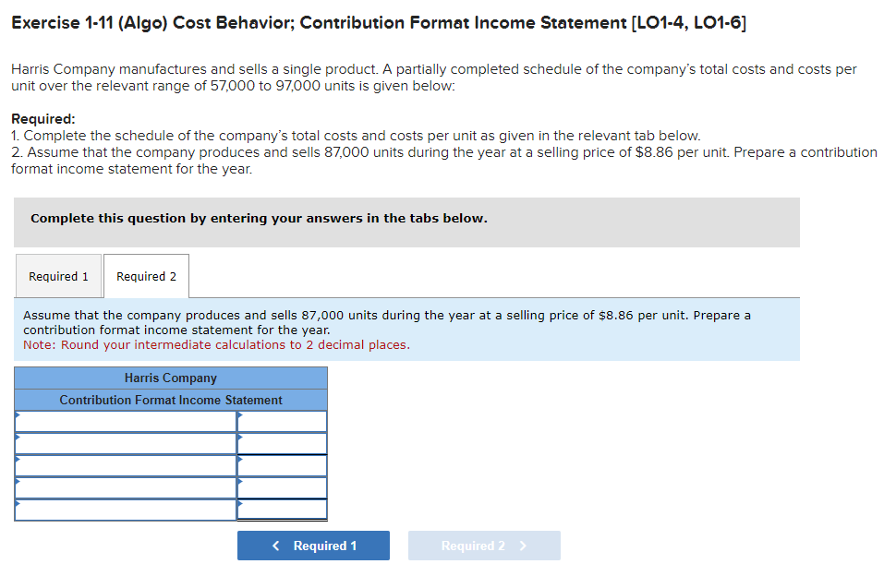The height and width of the screenshot is (588, 884).
Task: Click the blue triangle icon in fifth label cell
Action: [x=17, y=505]
